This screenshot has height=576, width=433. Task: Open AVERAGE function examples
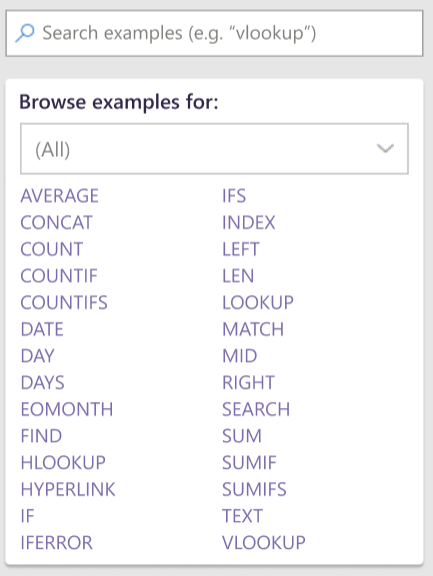[x=59, y=196]
